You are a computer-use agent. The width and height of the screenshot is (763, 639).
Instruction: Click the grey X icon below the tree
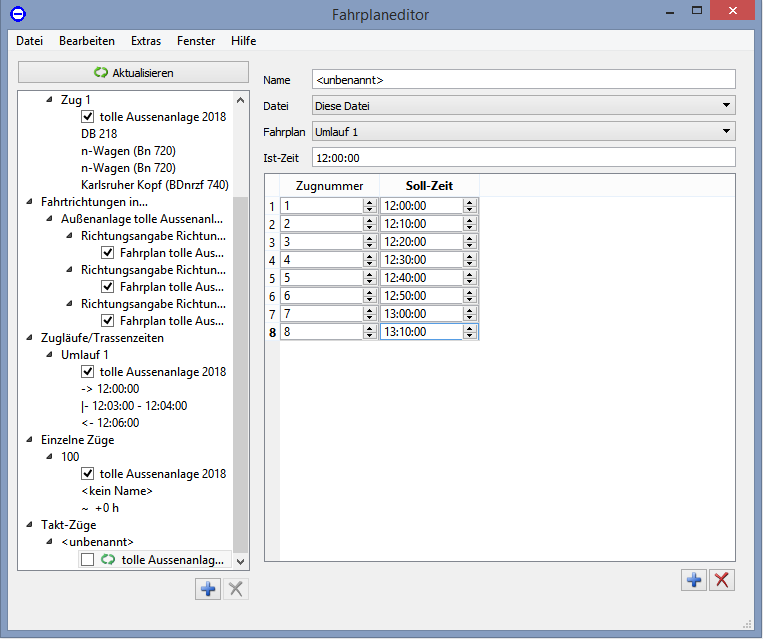(x=235, y=589)
